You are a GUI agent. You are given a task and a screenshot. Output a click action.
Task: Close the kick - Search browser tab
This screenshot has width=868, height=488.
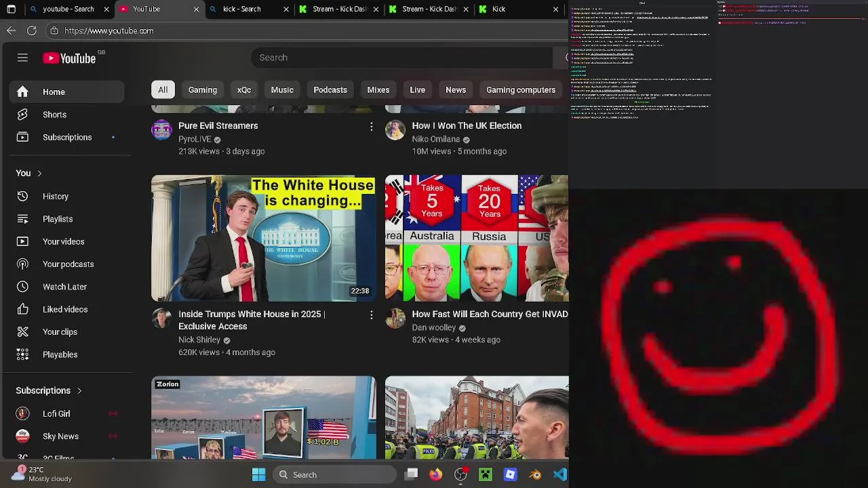tap(285, 9)
